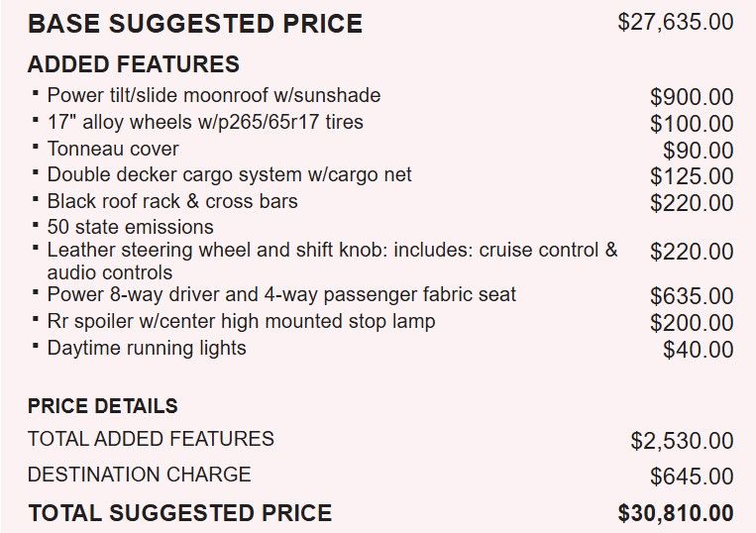This screenshot has width=756, height=533.
Task: Click the Rr spoiler w/center stop lamp item
Action: coord(241,322)
